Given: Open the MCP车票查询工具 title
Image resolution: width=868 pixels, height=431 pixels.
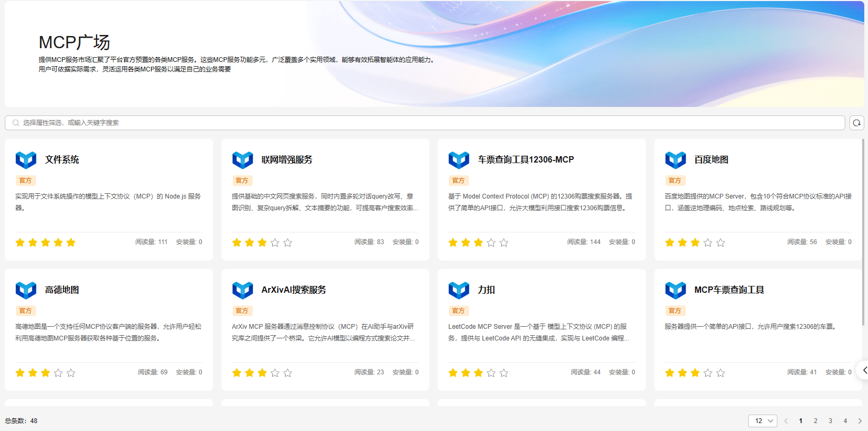Looking at the screenshot, I should point(729,290).
